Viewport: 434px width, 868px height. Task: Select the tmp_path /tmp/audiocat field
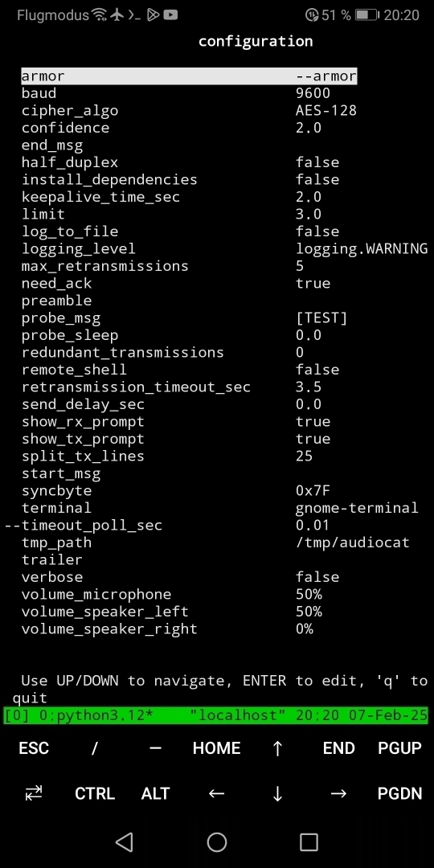point(215,542)
